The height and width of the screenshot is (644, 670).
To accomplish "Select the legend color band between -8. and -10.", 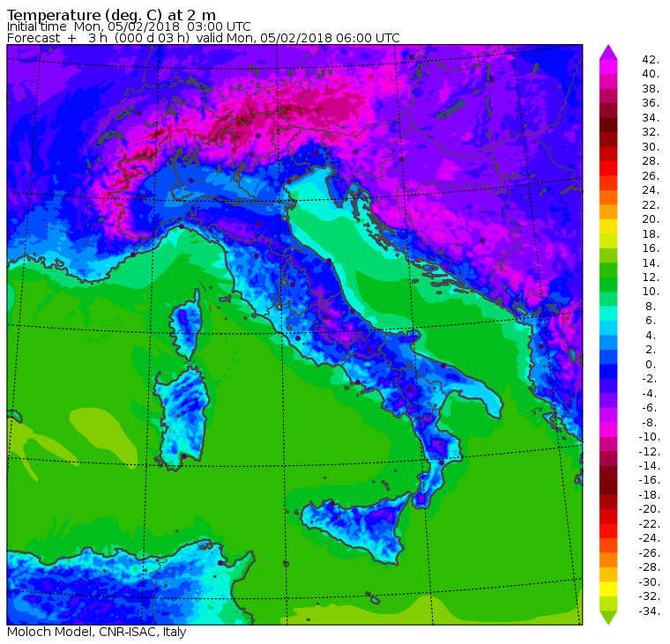I will 608,430.
